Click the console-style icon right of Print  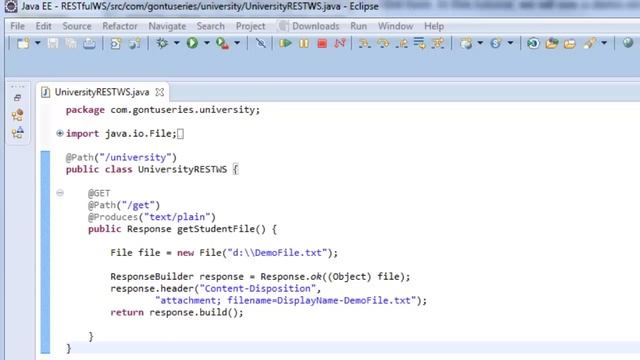tap(116, 43)
